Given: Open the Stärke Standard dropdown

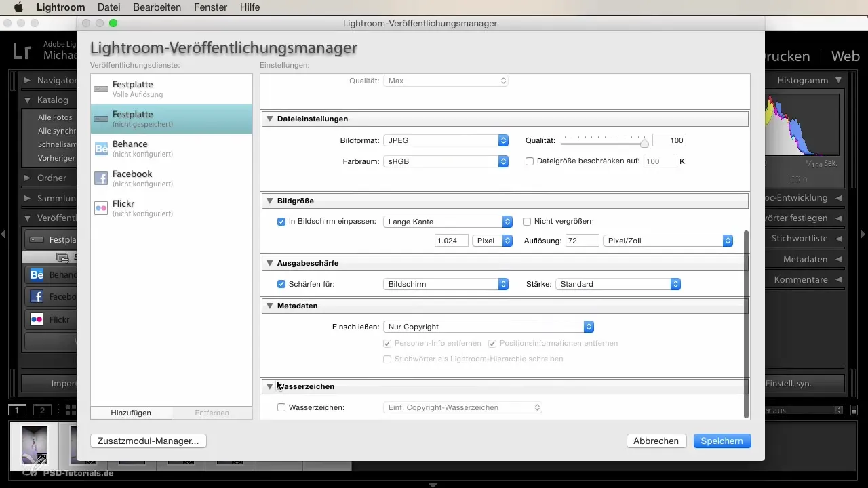Looking at the screenshot, I should pyautogui.click(x=618, y=284).
